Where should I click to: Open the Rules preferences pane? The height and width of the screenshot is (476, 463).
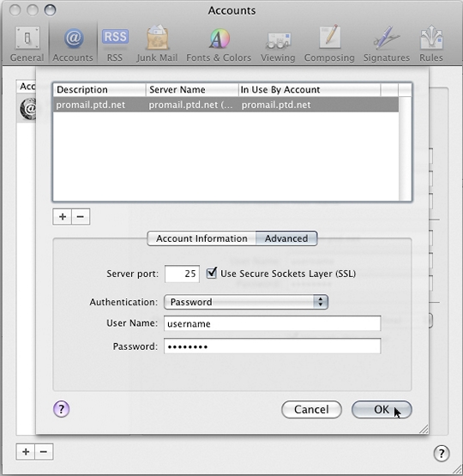(x=431, y=44)
